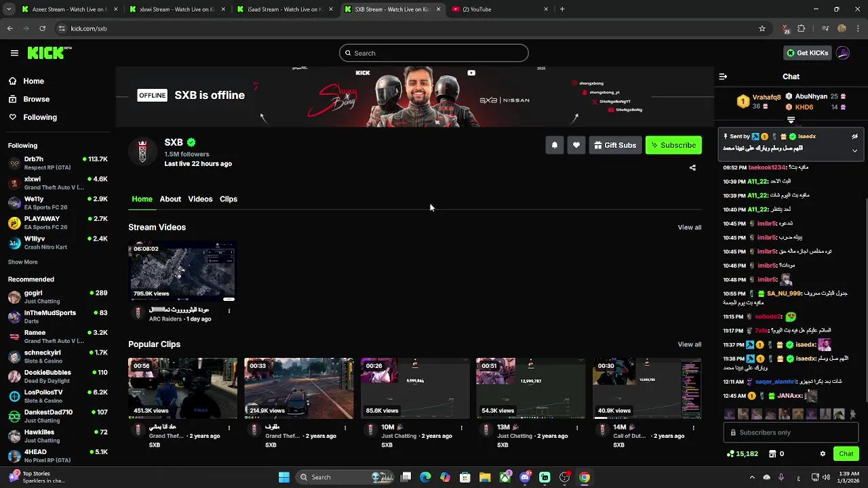Collapse the chat panel arrow icon
The image size is (868, 488).
[723, 77]
